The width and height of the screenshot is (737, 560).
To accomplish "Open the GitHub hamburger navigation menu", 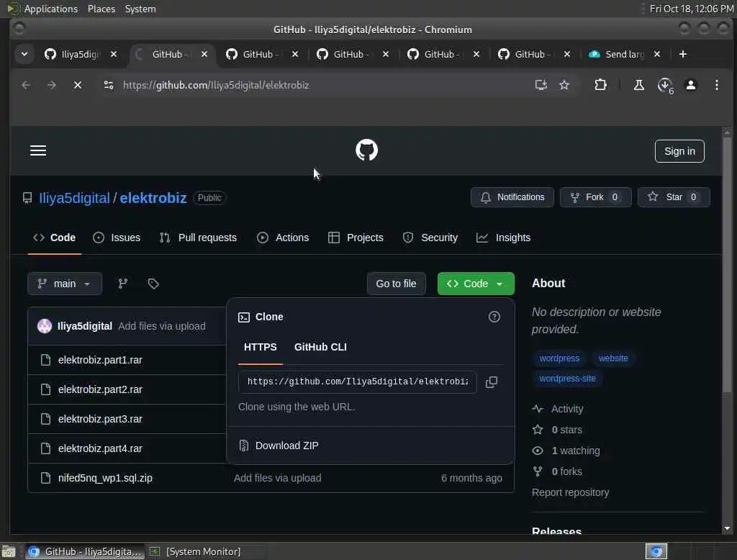I will [38, 150].
